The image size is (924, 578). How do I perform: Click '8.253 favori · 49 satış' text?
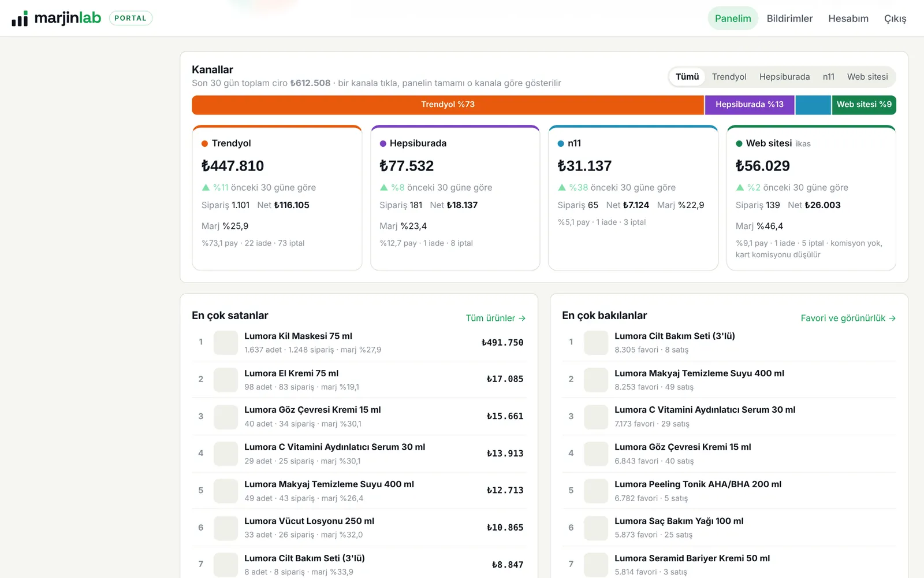pos(654,387)
